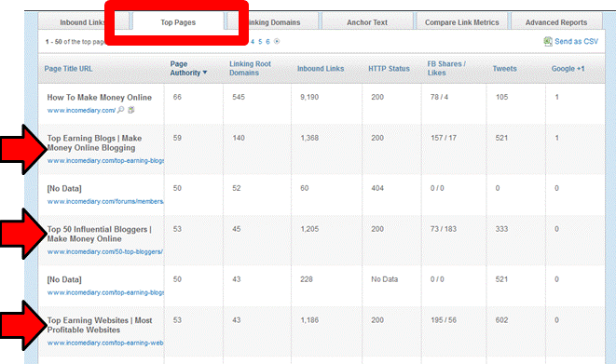Sort by HTTP Status column header

point(389,69)
